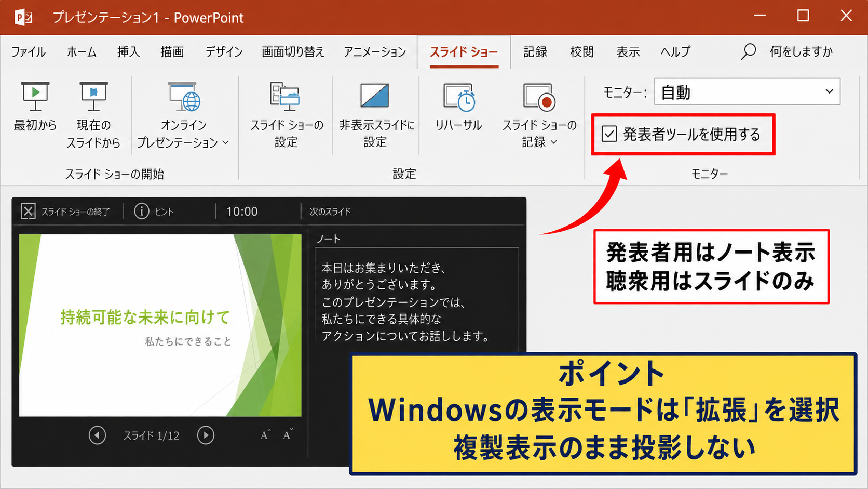Open the File (ファイル) tab
The image size is (868, 489).
tap(29, 52)
